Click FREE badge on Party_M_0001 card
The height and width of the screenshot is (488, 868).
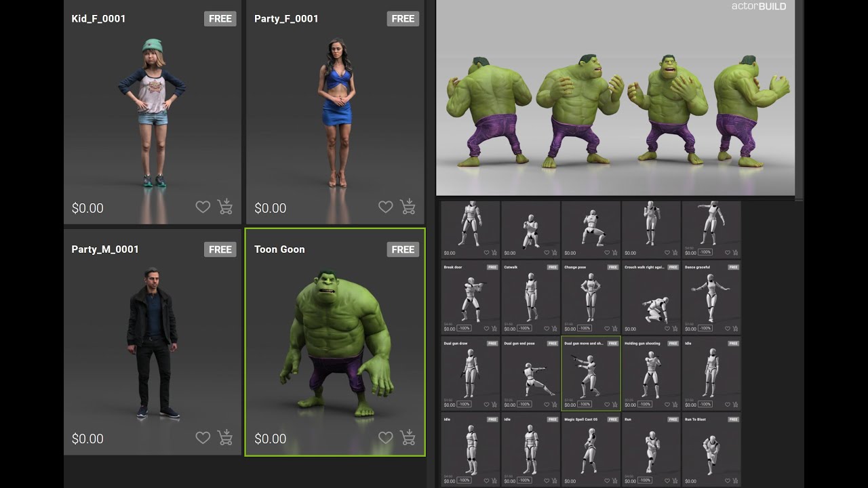220,249
